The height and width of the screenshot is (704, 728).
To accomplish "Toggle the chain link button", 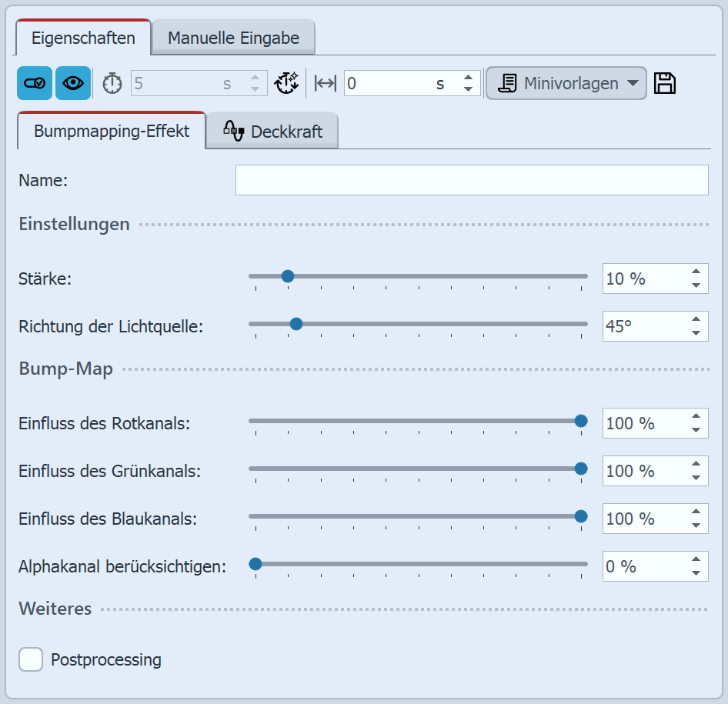I will (34, 82).
